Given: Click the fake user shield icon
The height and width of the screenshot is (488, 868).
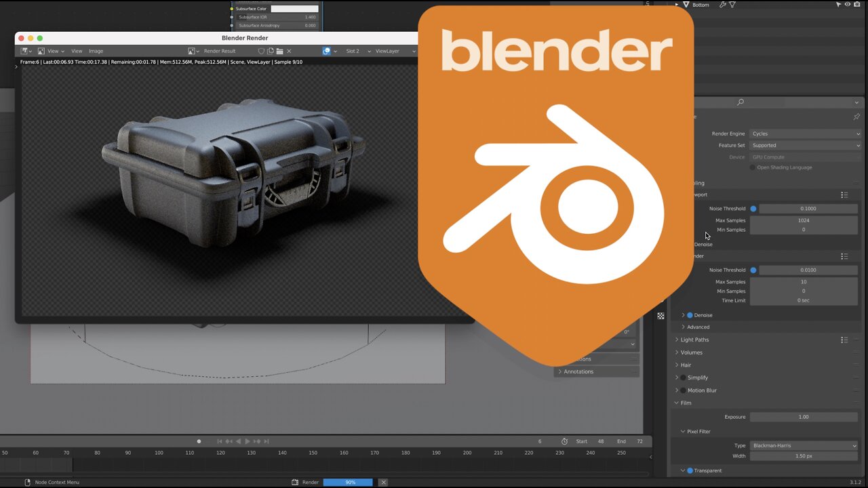Looking at the screenshot, I should pos(262,51).
